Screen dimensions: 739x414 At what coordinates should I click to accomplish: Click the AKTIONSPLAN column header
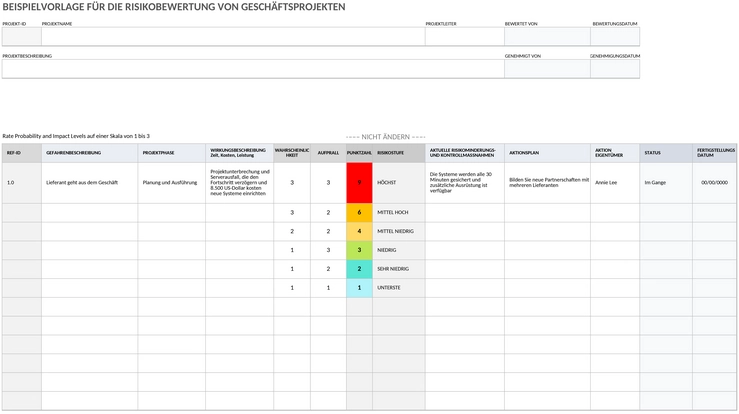pyautogui.click(x=547, y=153)
